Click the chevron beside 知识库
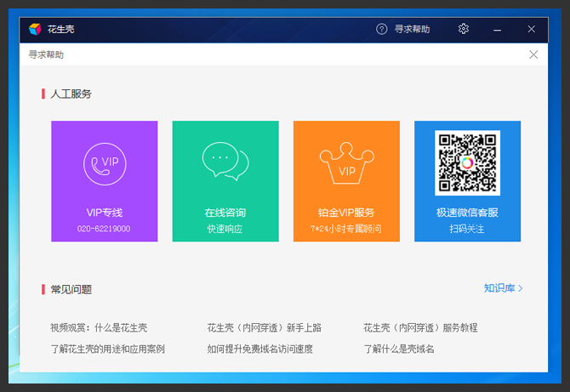This screenshot has height=392, width=570. [x=520, y=288]
